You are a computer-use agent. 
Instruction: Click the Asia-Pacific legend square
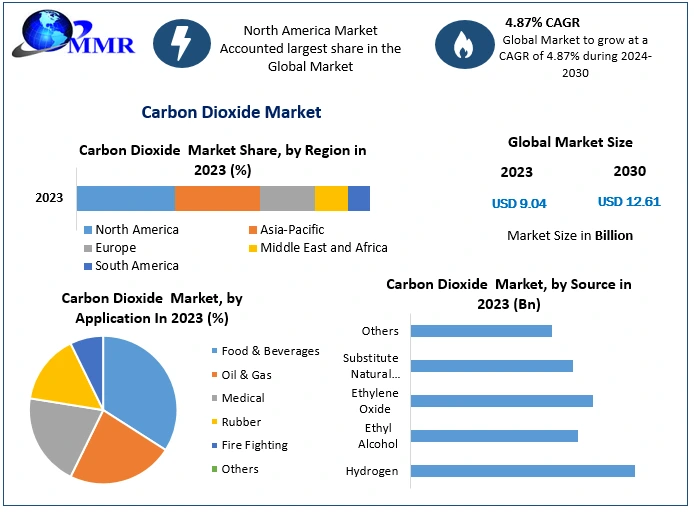point(253,230)
